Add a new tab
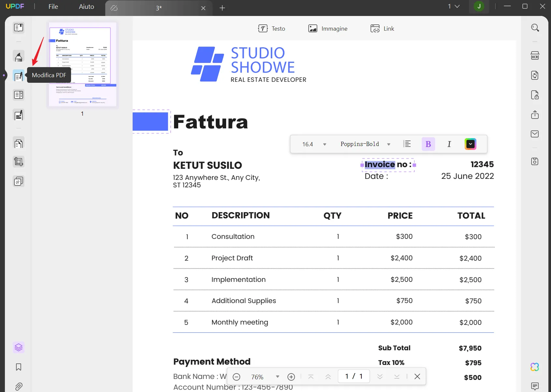The width and height of the screenshot is (551, 392). coord(222,8)
